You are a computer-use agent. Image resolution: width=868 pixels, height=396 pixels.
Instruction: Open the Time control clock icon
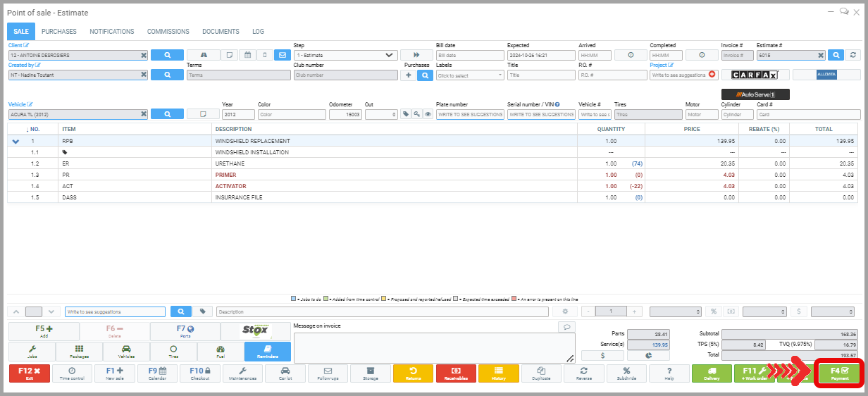tap(73, 373)
